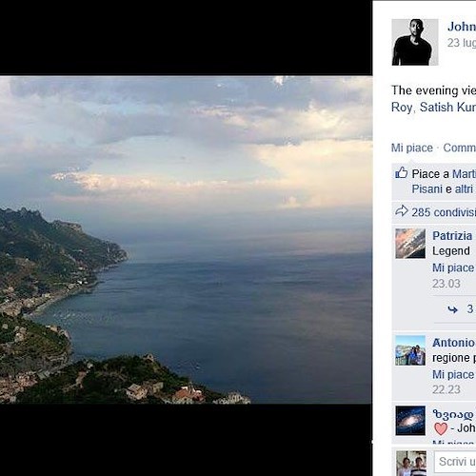This screenshot has width=476, height=476.
Task: Open Antonio's commenter avatar
Action: tap(410, 350)
